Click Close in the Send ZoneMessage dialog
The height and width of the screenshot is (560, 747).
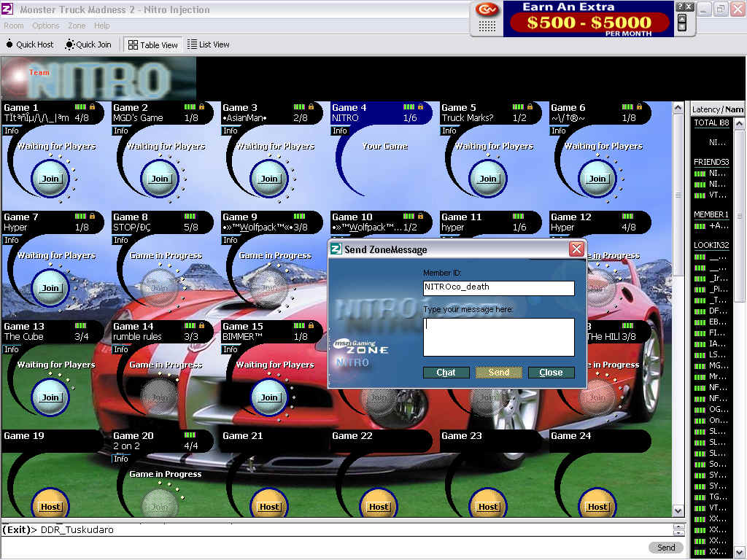(x=551, y=373)
